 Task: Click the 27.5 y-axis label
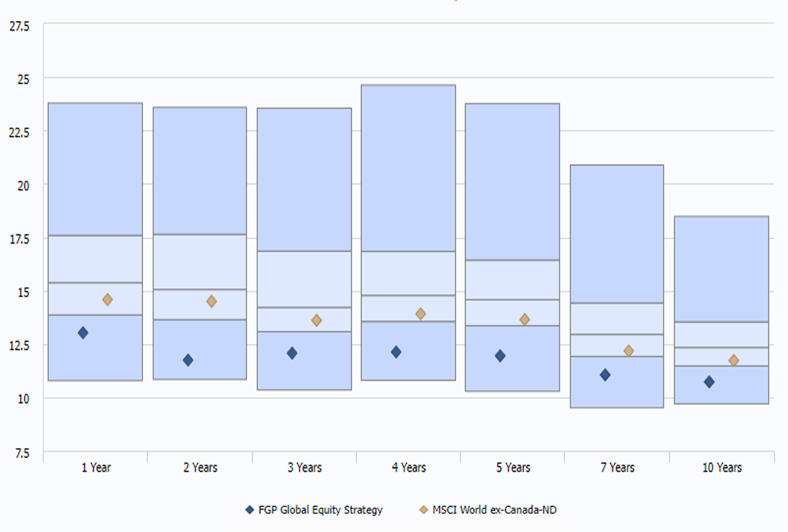20,26
